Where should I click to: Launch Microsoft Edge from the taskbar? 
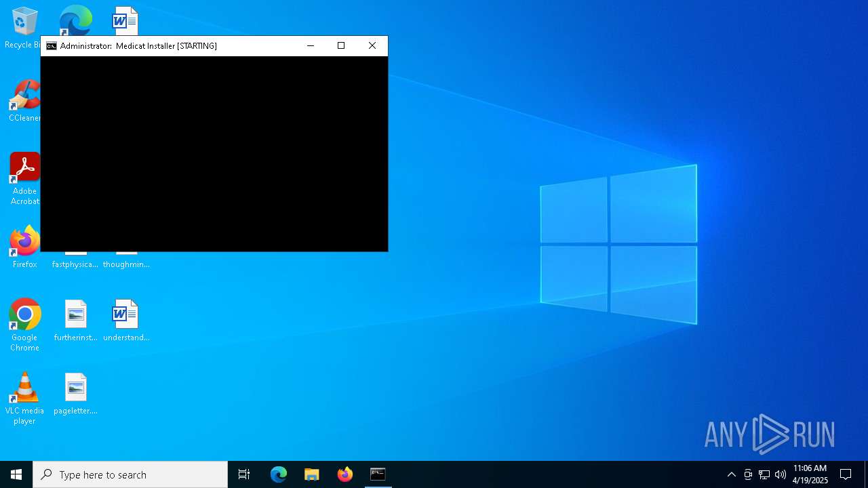279,474
